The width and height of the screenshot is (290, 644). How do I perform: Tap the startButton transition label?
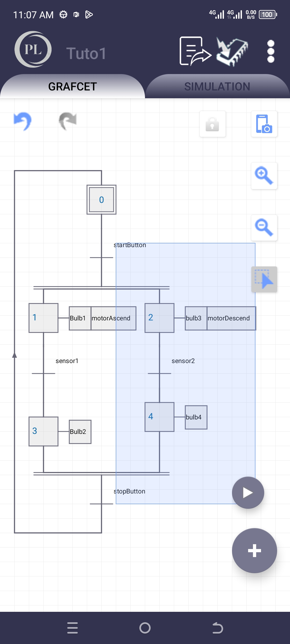130,245
